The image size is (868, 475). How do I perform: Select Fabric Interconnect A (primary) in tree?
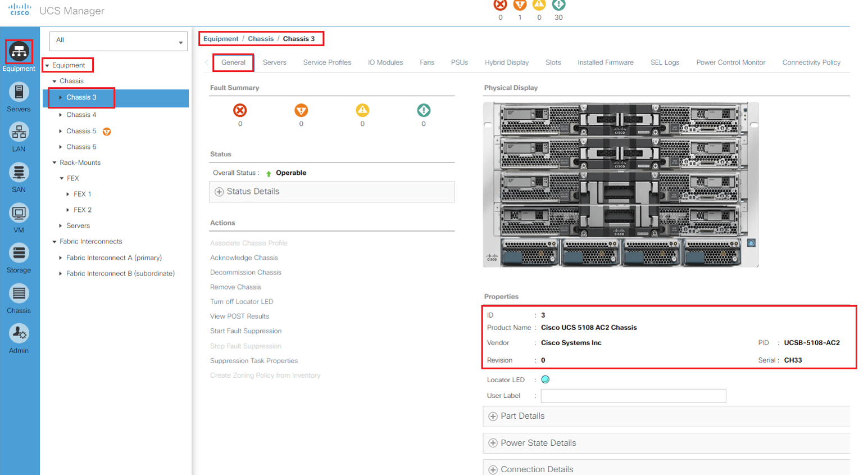click(x=114, y=257)
